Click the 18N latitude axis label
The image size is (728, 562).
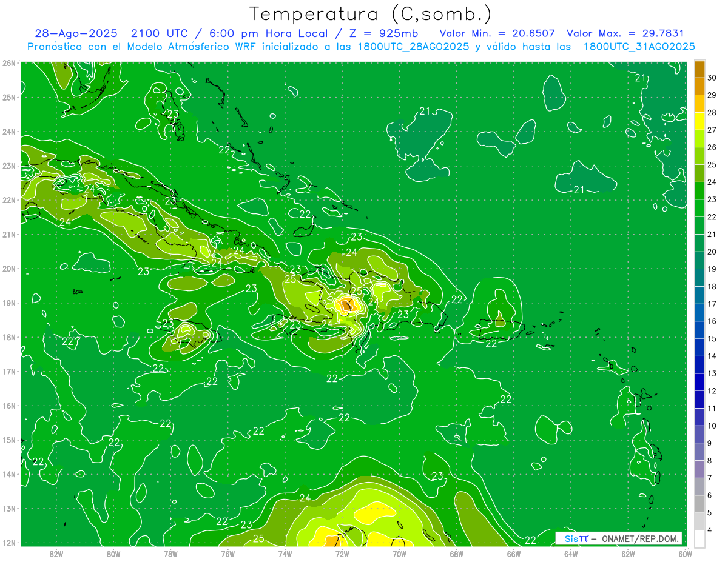click(8, 337)
